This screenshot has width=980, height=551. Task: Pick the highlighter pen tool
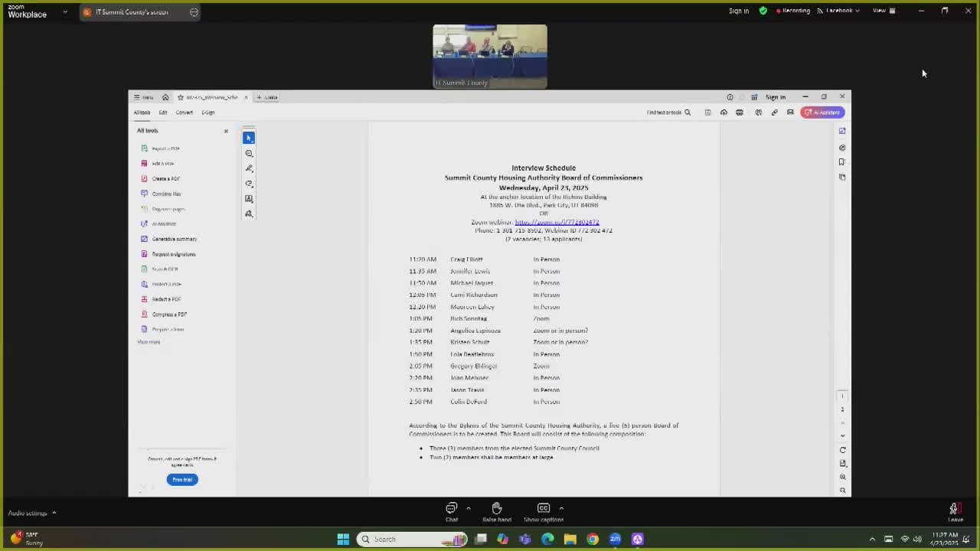coord(249,168)
